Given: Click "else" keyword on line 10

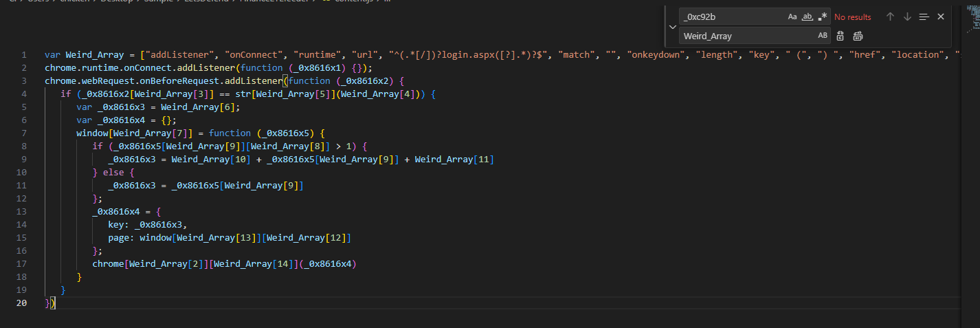Looking at the screenshot, I should [x=113, y=173].
